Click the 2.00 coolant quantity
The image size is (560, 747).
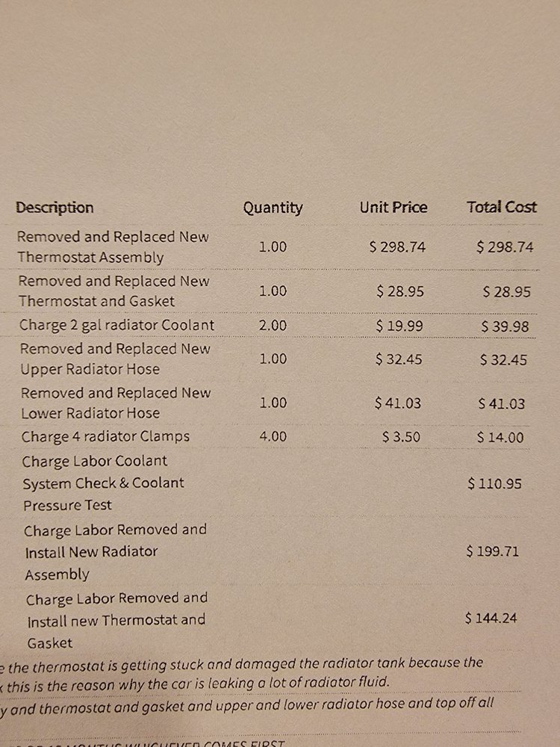coord(273,326)
